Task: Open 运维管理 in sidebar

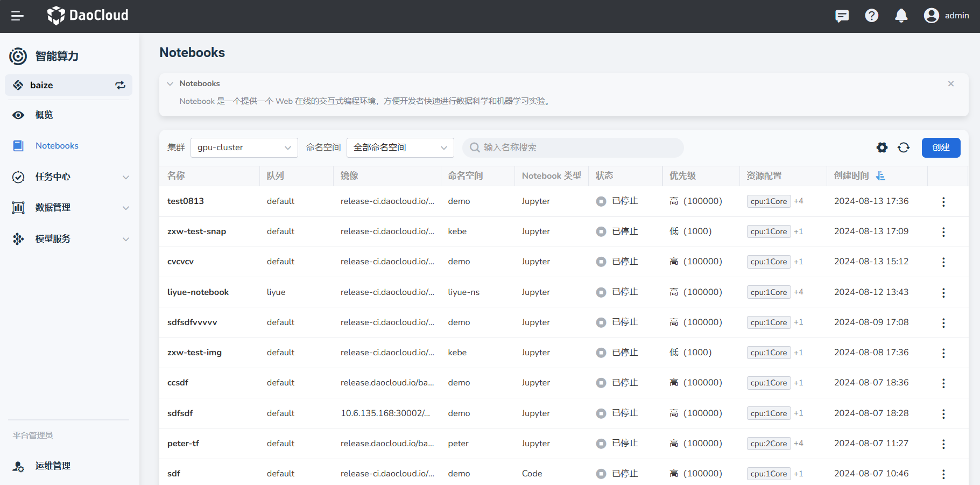Action: (53, 466)
